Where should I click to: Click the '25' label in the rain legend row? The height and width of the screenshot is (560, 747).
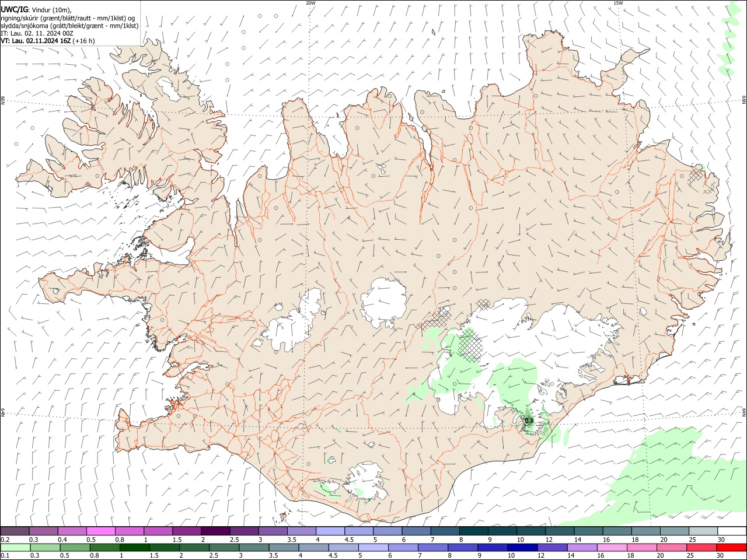pos(690,556)
